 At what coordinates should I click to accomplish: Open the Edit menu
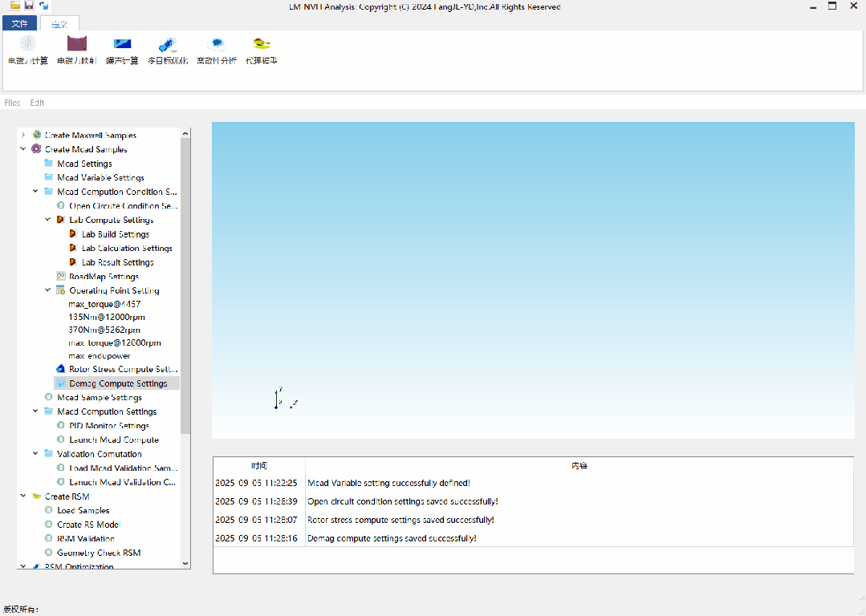coord(37,103)
